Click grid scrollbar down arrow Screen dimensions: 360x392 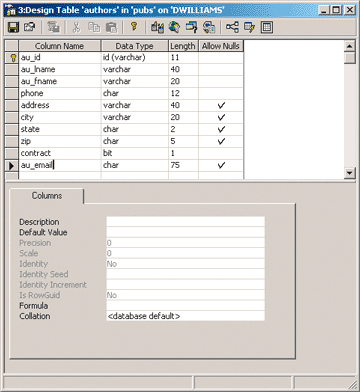(349, 173)
